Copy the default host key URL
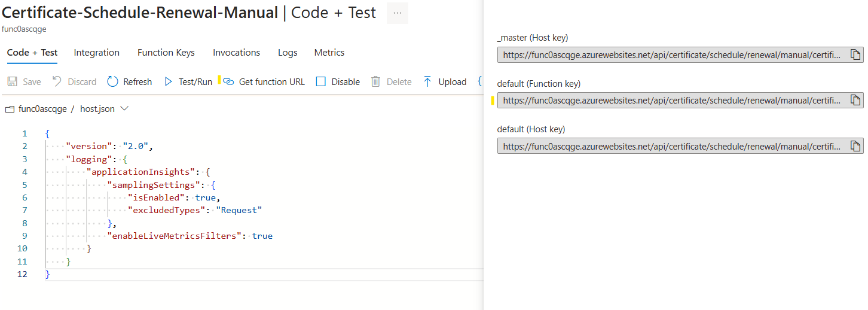868x310 pixels. [x=855, y=146]
